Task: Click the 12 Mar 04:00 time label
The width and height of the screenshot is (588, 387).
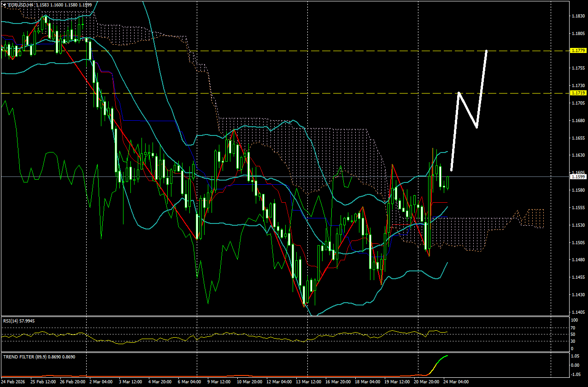Action: [x=279, y=382]
